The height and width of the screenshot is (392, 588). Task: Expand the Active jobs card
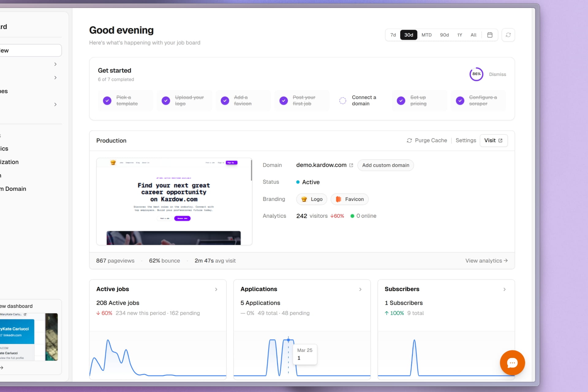pos(216,289)
